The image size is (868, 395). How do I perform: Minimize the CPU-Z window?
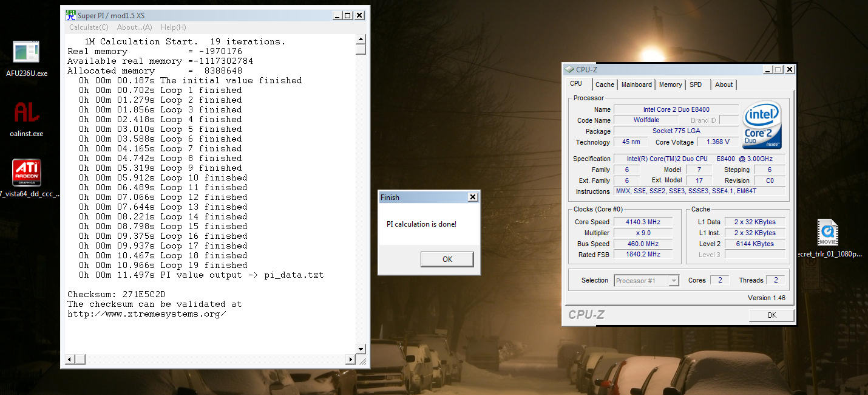tap(768, 70)
